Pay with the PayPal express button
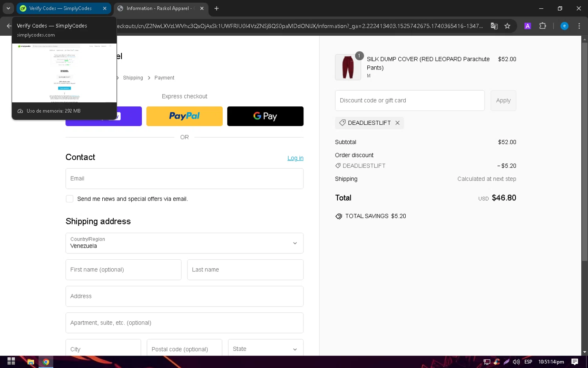Image resolution: width=588 pixels, height=368 pixels. pyautogui.click(x=184, y=116)
